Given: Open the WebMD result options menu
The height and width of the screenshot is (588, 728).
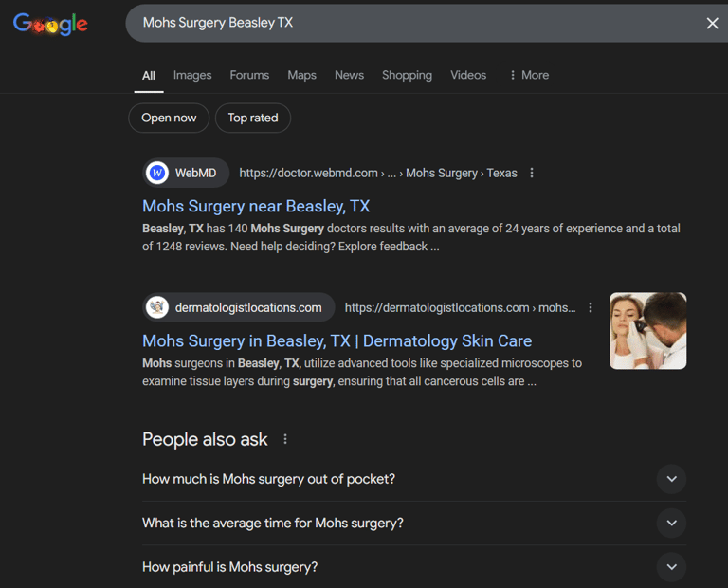Looking at the screenshot, I should coord(532,173).
